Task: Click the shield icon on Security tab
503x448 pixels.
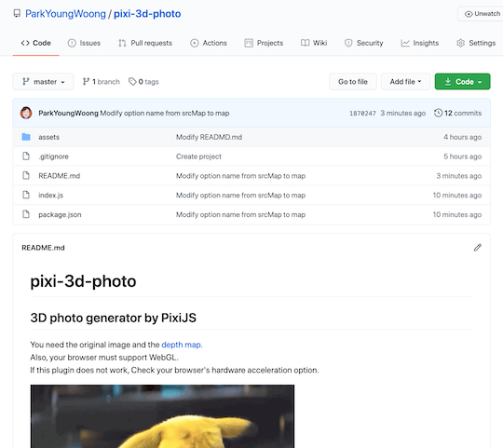Action: point(348,43)
